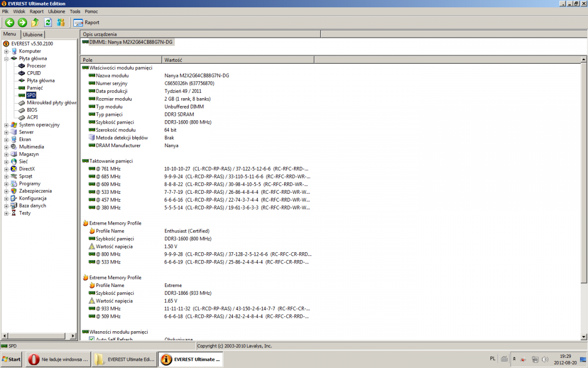Image resolution: width=588 pixels, height=368 pixels.
Task: Open the Windows Start button
Action: point(11,359)
